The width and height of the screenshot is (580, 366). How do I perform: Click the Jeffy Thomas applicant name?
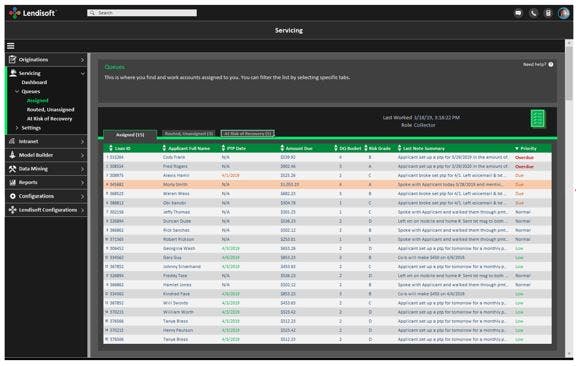176,212
